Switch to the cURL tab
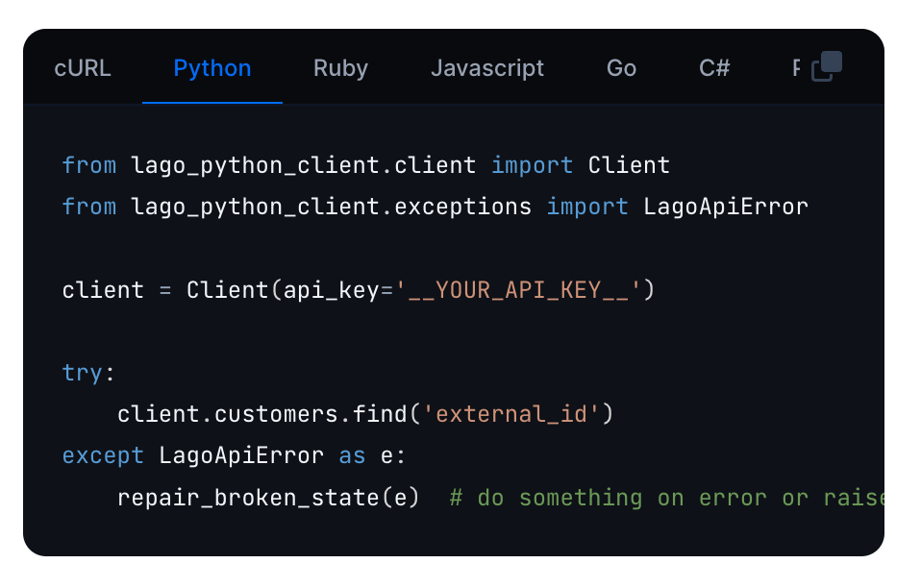921x588 pixels. [82, 67]
